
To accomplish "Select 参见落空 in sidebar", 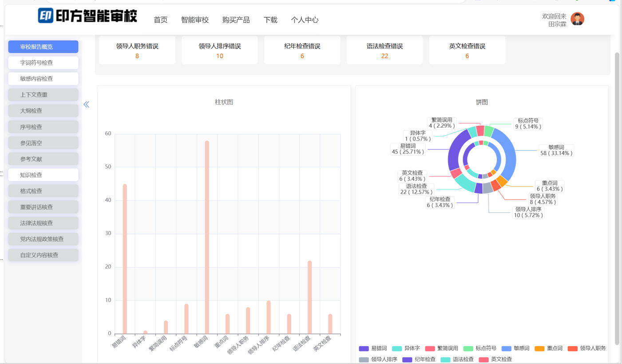I will click(43, 143).
